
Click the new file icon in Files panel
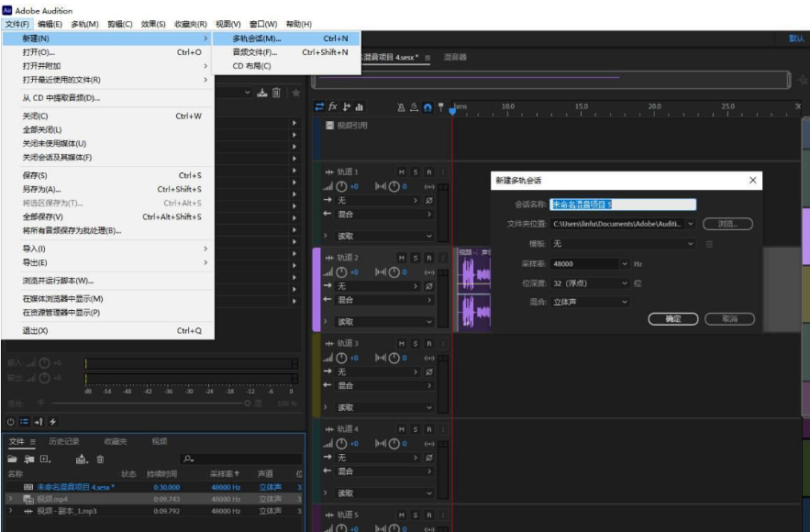click(x=46, y=459)
